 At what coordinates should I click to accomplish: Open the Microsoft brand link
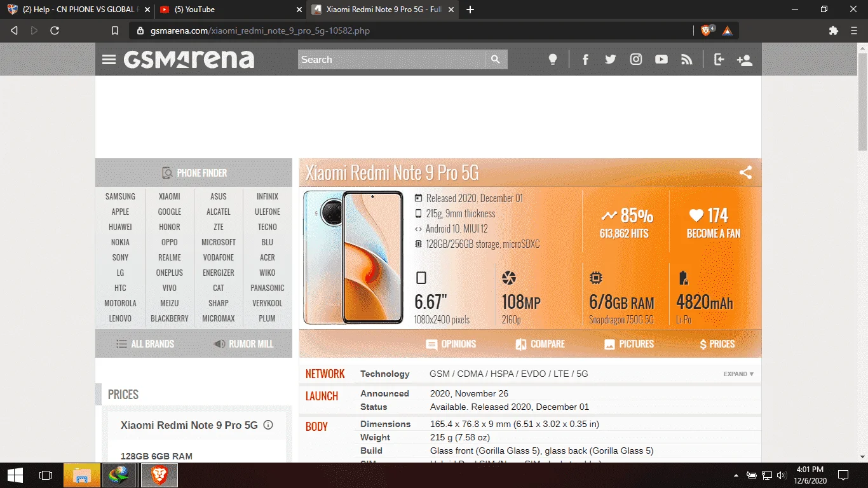[x=219, y=242]
